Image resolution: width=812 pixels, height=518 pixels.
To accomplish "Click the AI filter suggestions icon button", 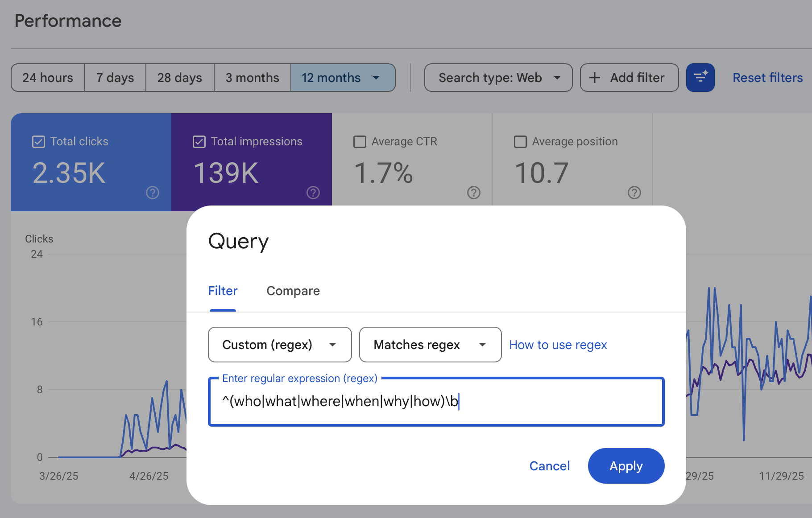I will tap(700, 78).
